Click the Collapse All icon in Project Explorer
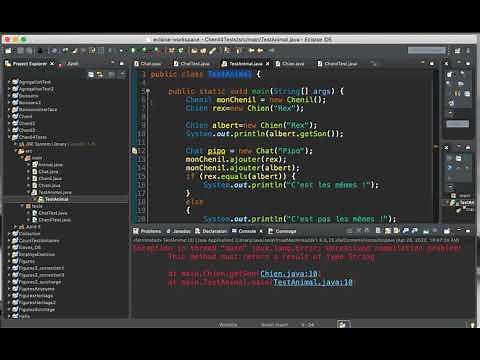The image size is (480, 360). tap(91, 75)
